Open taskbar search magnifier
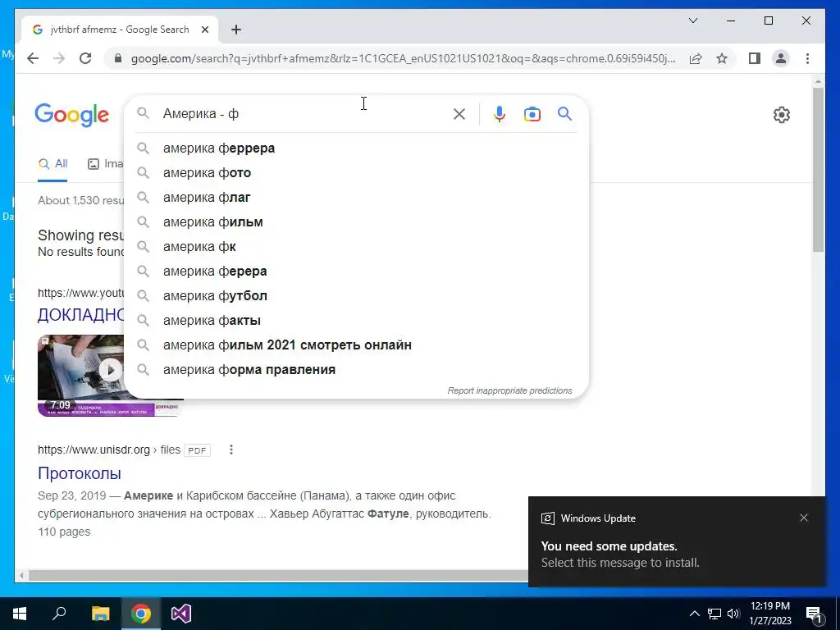This screenshot has height=630, width=840. 59,614
